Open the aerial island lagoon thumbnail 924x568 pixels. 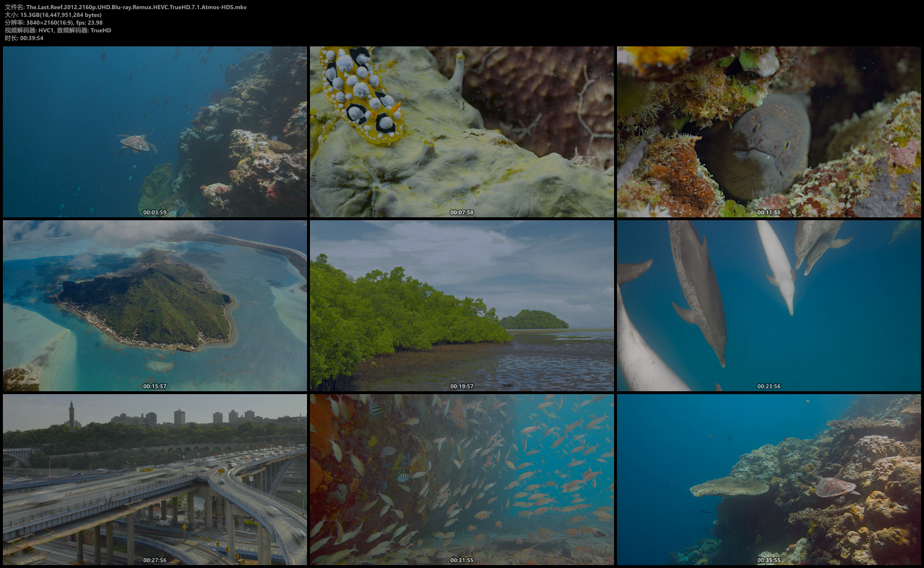(x=154, y=305)
